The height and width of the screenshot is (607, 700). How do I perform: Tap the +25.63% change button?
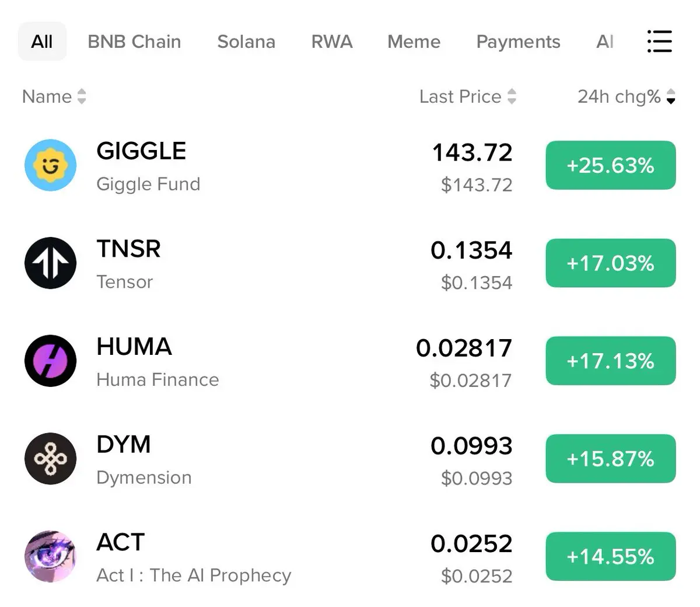611,165
